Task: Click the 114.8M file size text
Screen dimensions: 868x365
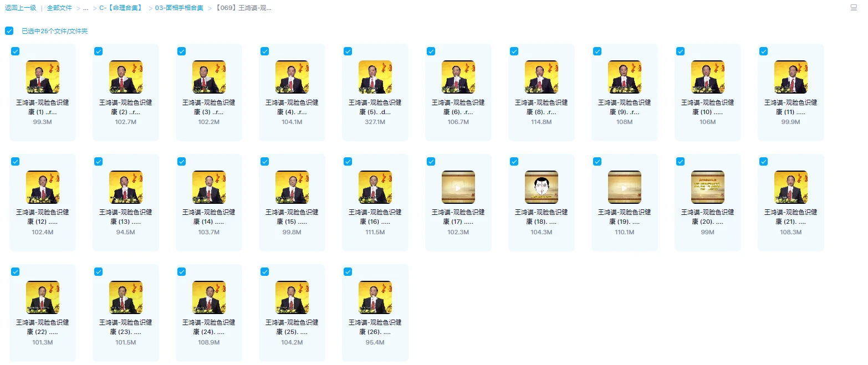Action: coord(542,122)
